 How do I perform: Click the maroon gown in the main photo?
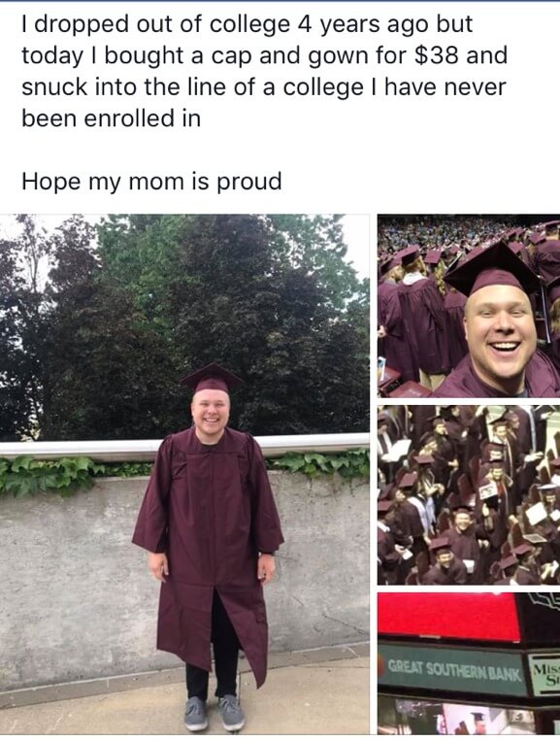(209, 551)
